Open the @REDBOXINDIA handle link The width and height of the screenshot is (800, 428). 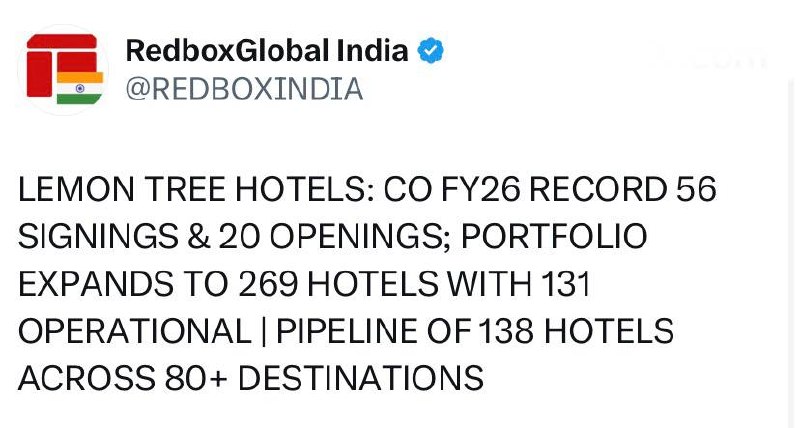click(x=243, y=89)
